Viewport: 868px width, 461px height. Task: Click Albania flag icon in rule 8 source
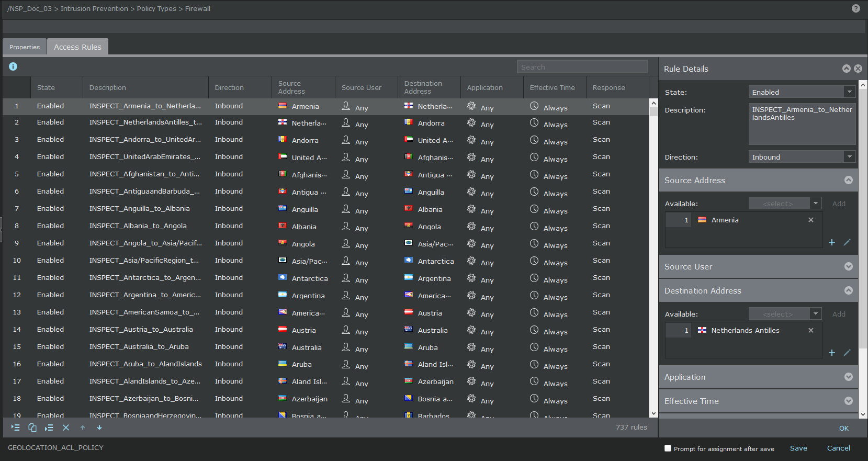tap(283, 226)
